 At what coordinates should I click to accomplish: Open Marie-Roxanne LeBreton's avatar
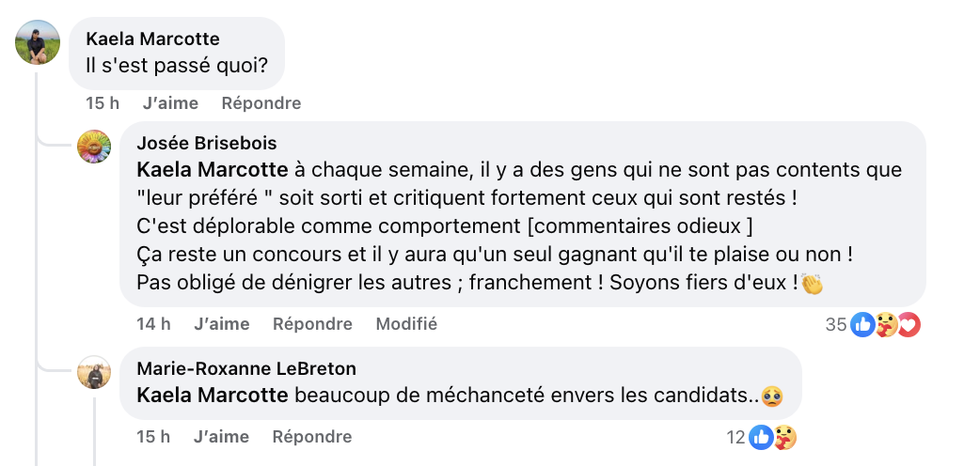[94, 373]
